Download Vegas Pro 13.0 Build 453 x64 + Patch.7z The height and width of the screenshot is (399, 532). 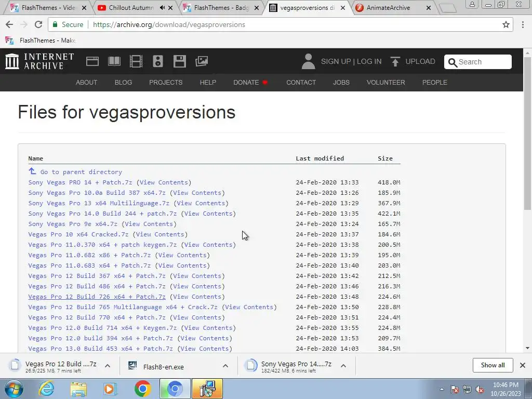coord(100,349)
